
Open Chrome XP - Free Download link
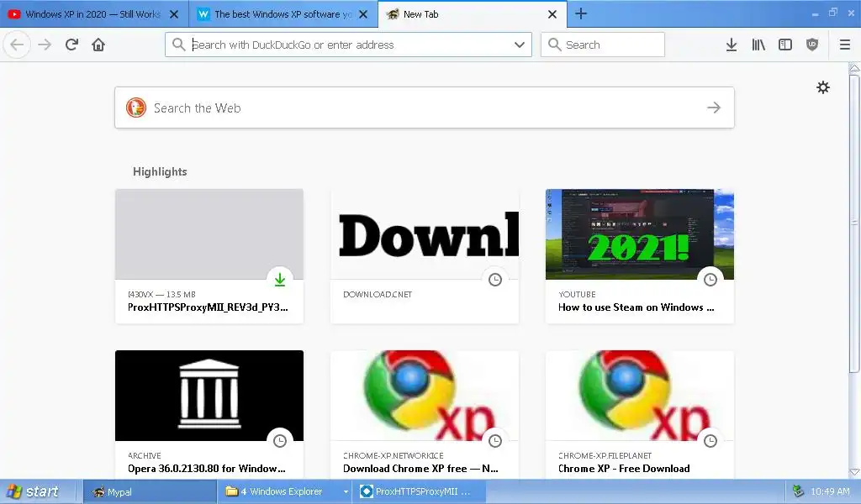point(624,469)
